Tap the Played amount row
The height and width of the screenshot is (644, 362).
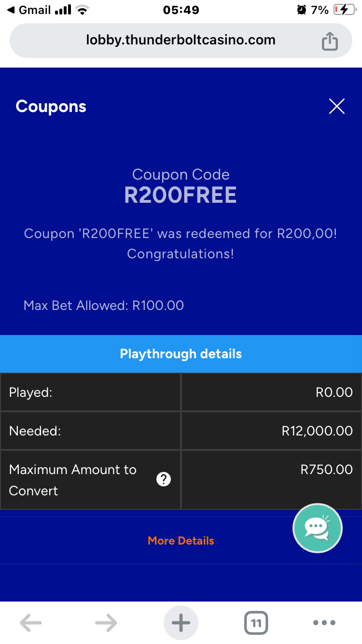pos(181,392)
